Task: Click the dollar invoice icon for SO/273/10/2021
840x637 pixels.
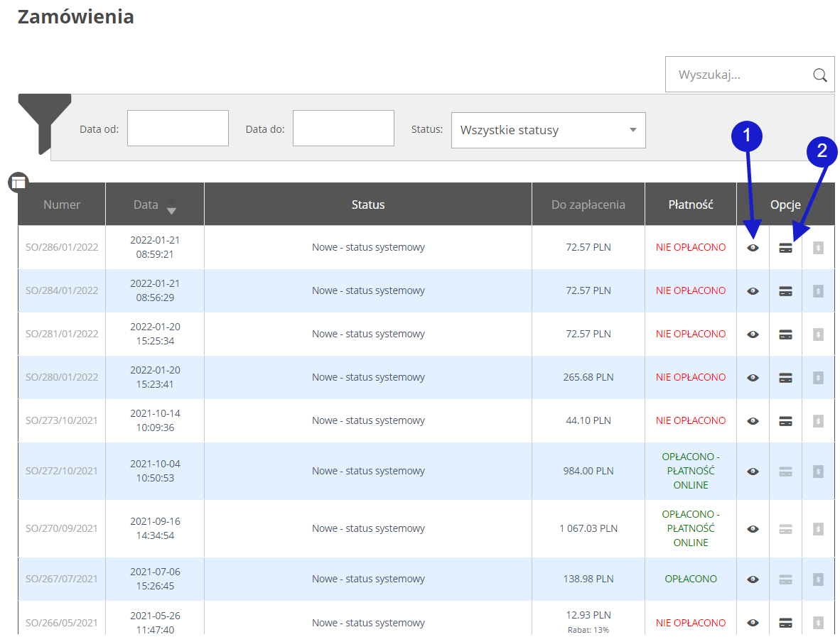Action: pyautogui.click(x=818, y=421)
